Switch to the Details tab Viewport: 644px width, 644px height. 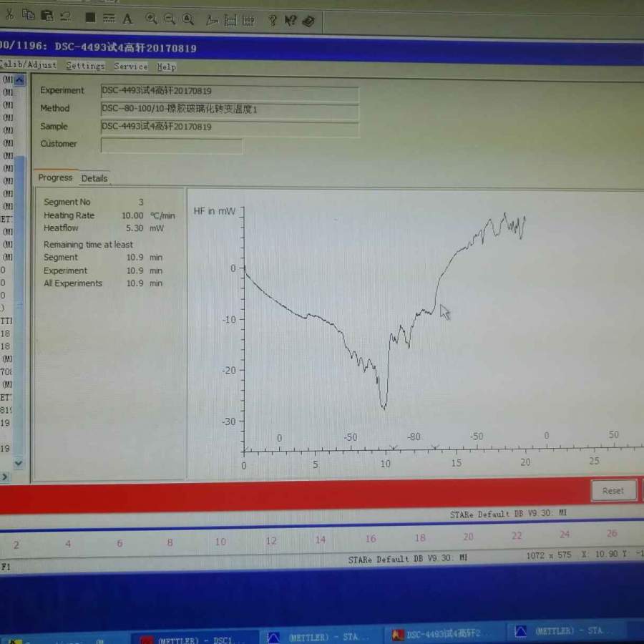(x=94, y=178)
